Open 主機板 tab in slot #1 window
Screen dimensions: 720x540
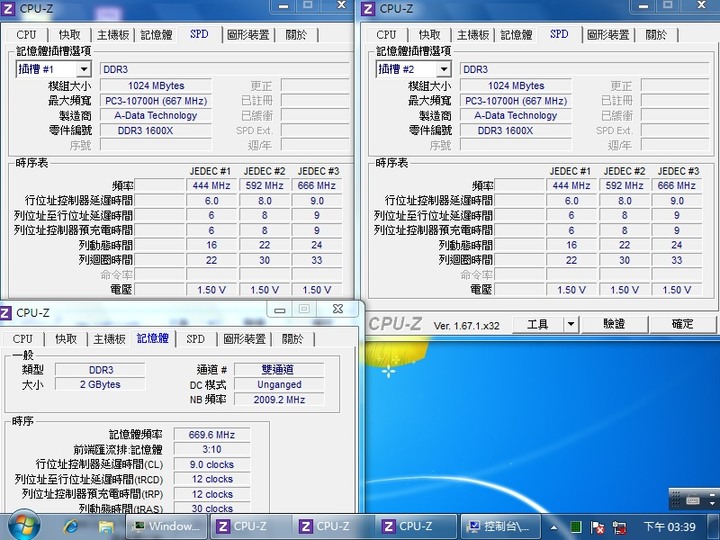point(113,34)
